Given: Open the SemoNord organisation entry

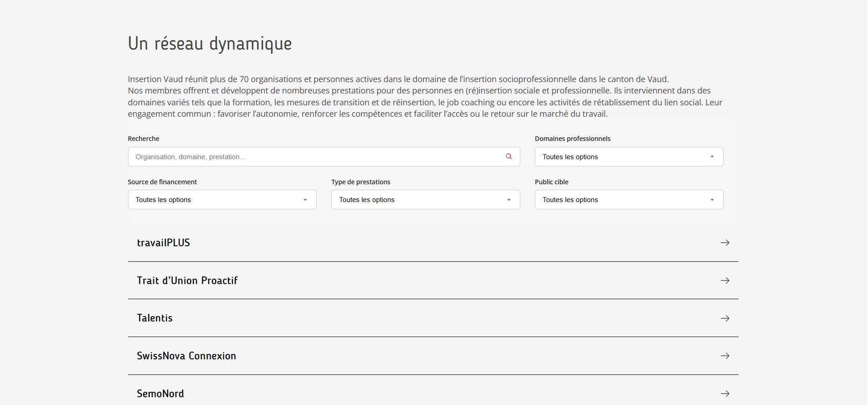Looking at the screenshot, I should [160, 394].
